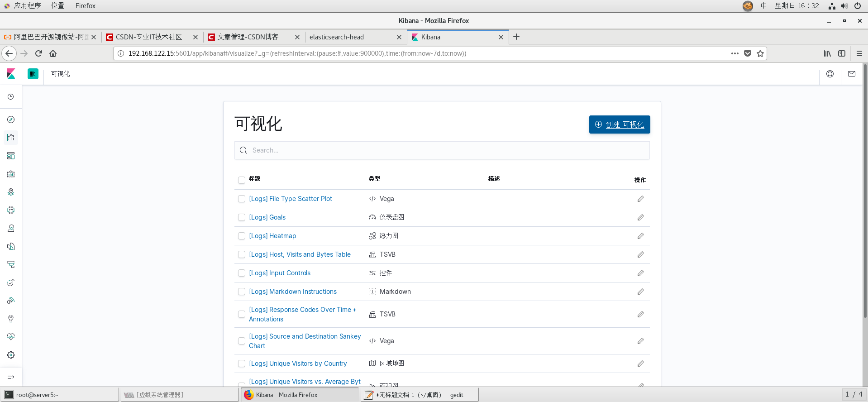Open the [Logs] Heatmap visualization link
Image resolution: width=868 pixels, height=402 pixels.
(272, 236)
